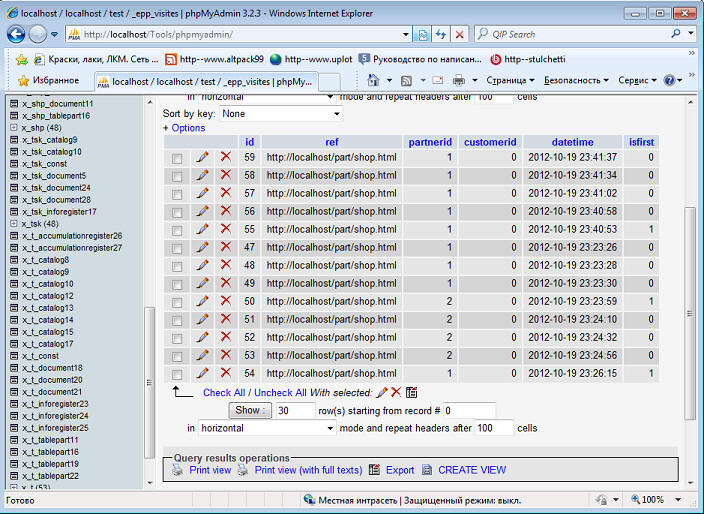
Task: Tick checkbox for row id 53
Action: [x=177, y=356]
